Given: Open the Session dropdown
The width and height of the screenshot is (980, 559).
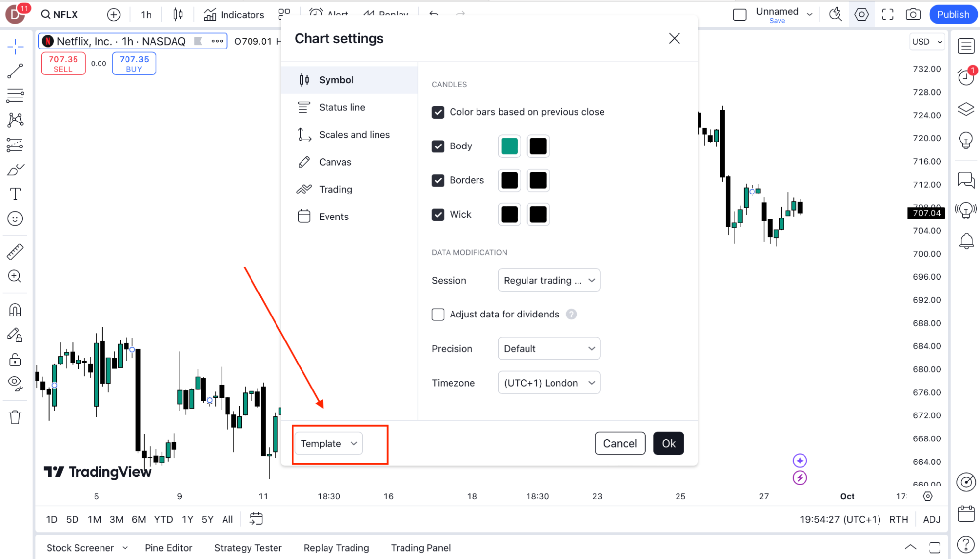Looking at the screenshot, I should (x=549, y=280).
